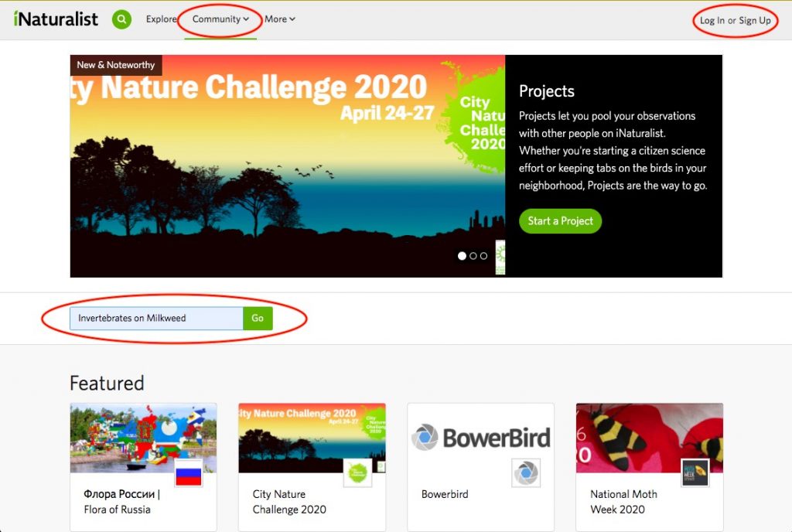The image size is (792, 532).
Task: Click the Sign Up link
Action: tap(755, 21)
